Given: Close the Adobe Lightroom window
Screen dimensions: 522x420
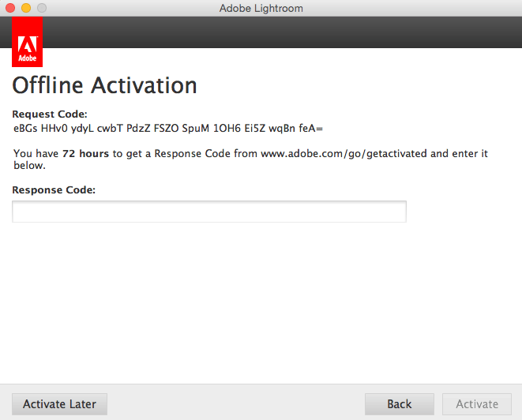Looking at the screenshot, I should (x=10, y=8).
